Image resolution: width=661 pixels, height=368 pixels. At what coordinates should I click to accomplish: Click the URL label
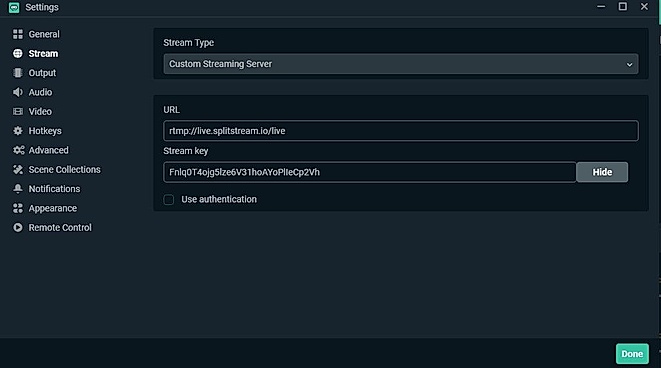(171, 110)
